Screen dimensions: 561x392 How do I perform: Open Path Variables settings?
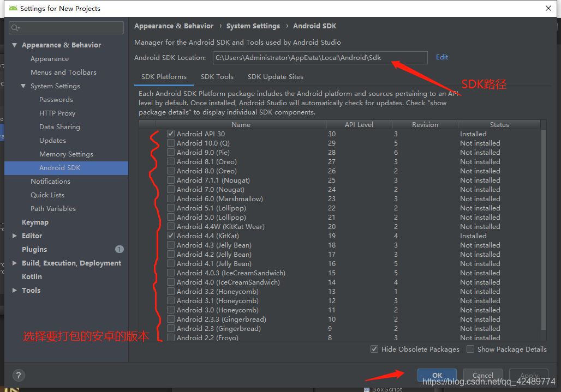pos(53,208)
